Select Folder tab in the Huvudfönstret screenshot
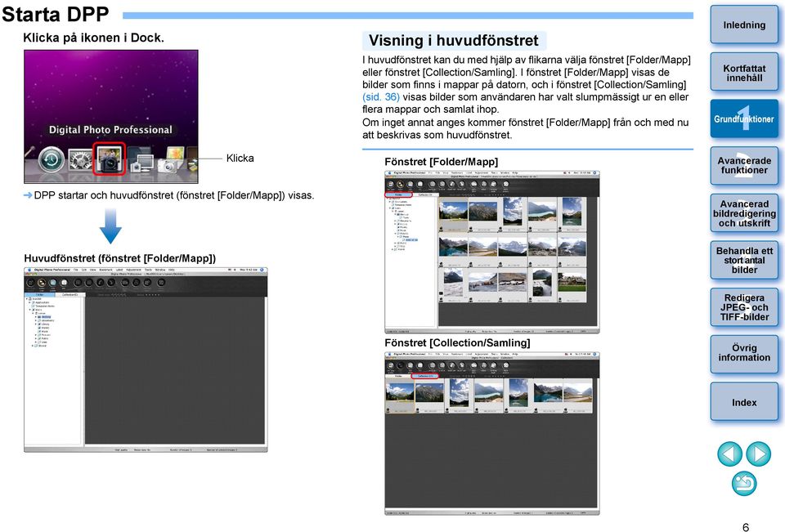The image size is (785, 532). click(40, 295)
